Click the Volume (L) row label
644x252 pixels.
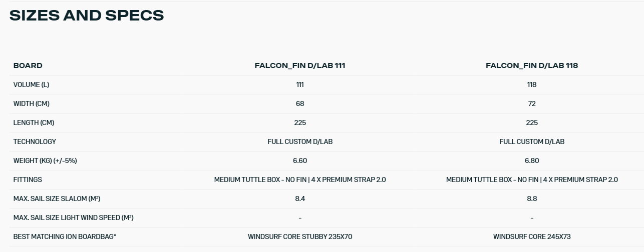(31, 84)
